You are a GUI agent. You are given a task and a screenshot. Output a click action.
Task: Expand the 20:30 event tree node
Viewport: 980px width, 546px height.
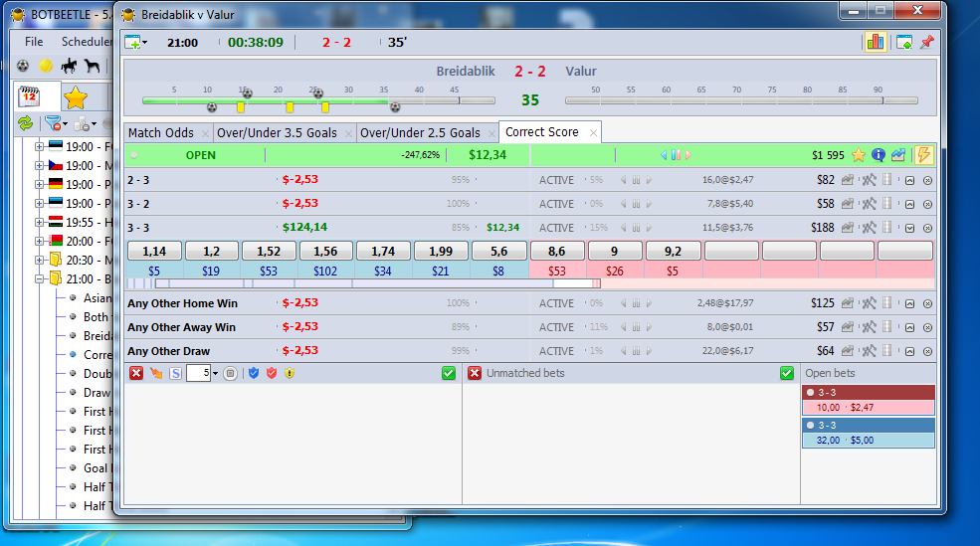coord(39,260)
